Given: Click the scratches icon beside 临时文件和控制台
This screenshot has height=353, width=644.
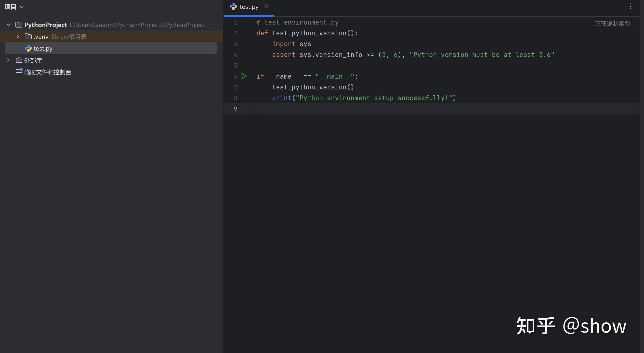Looking at the screenshot, I should pyautogui.click(x=19, y=71).
